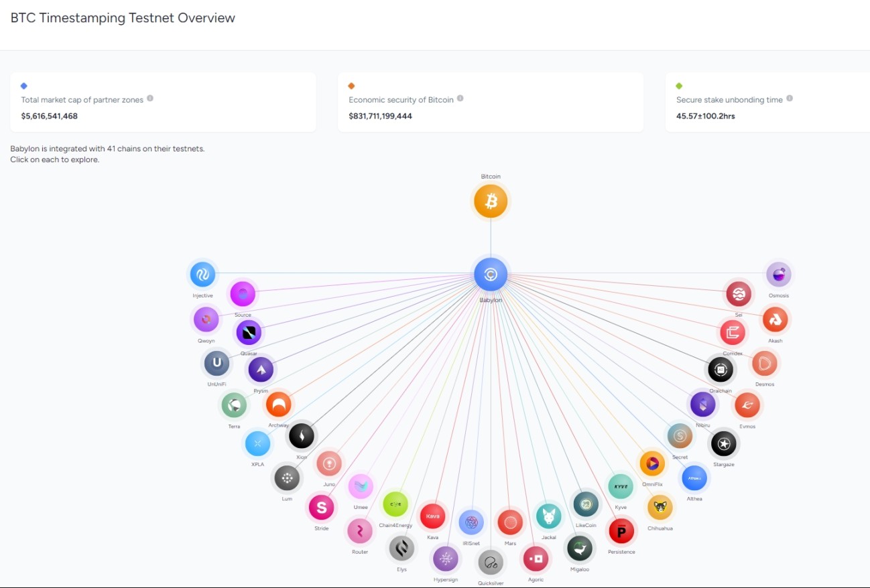Viewport: 870px width, 588px height.
Task: Select the Quasar chain icon
Action: coord(249,332)
